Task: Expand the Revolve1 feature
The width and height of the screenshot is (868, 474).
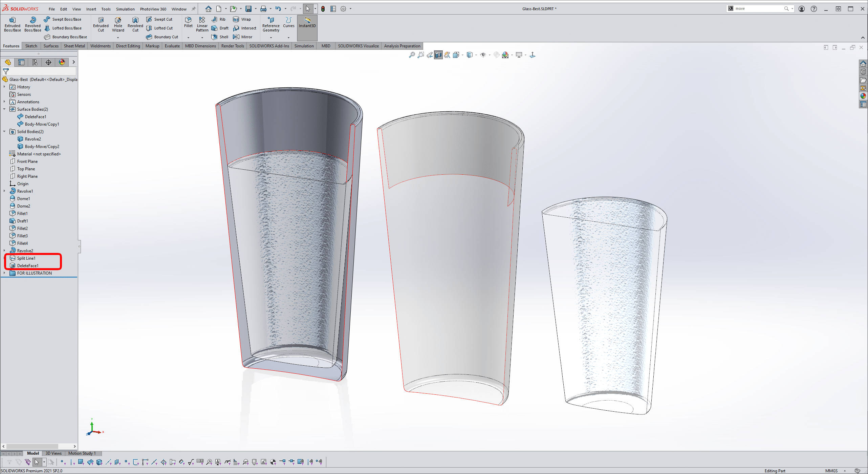Action: point(4,191)
